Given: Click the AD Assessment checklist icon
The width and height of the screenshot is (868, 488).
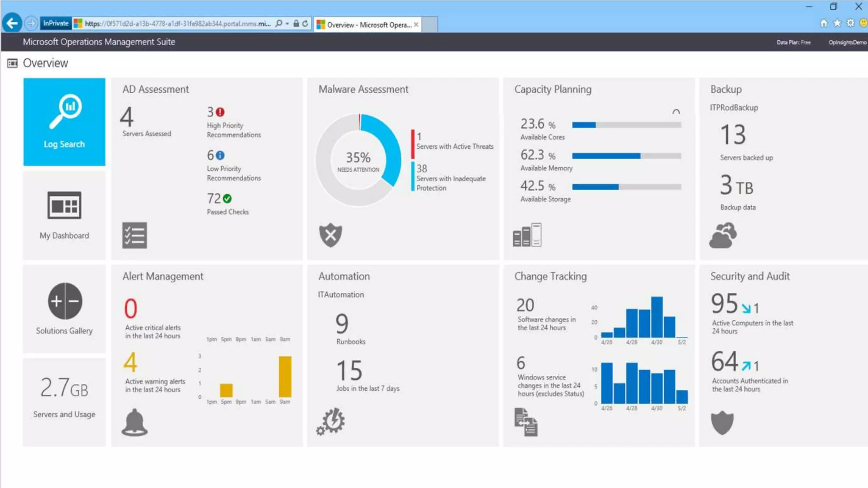Looking at the screenshot, I should 134,235.
